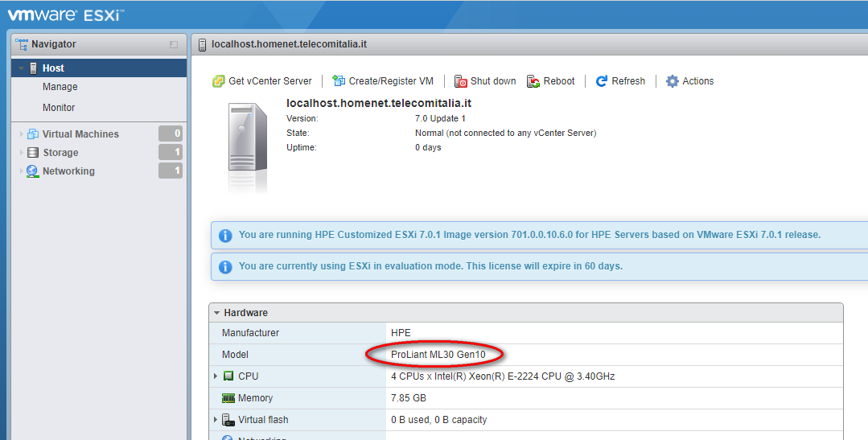Open Storage in Navigator

tap(60, 152)
